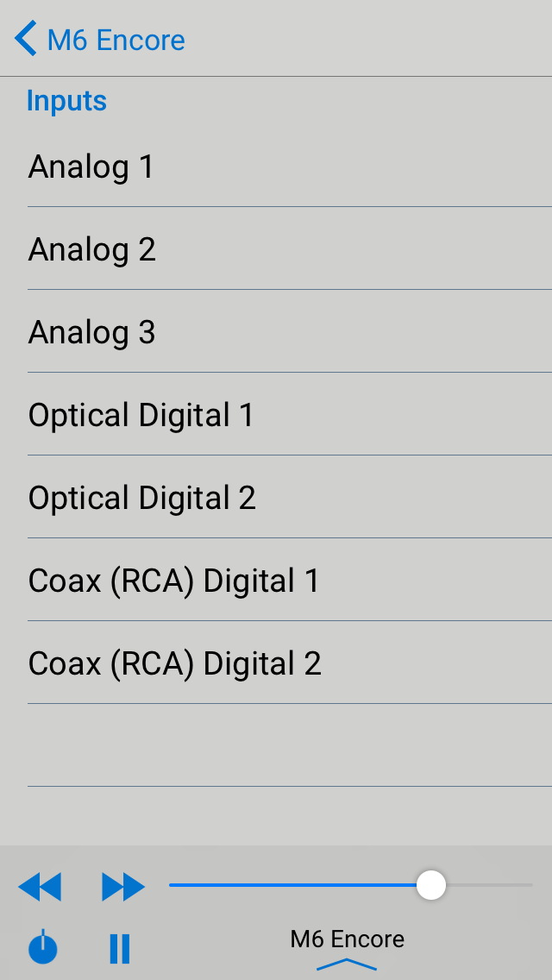This screenshot has width=552, height=980.
Task: Toggle the power button icon
Action: coord(43,948)
